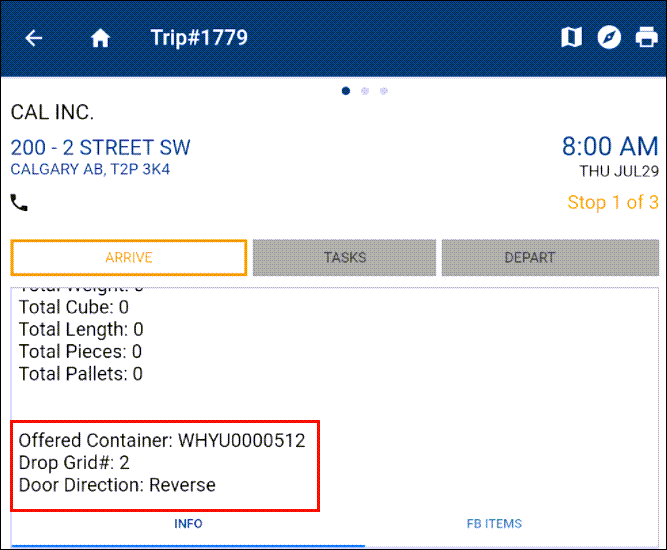Click the Door Direction: Reverse line
Image resolution: width=667 pixels, height=550 pixels.
pyautogui.click(x=117, y=485)
